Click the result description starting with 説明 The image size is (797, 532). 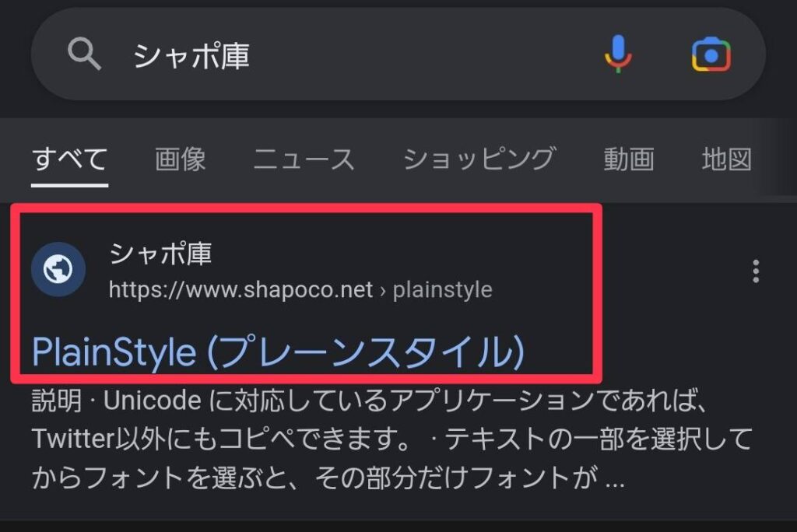point(391,439)
